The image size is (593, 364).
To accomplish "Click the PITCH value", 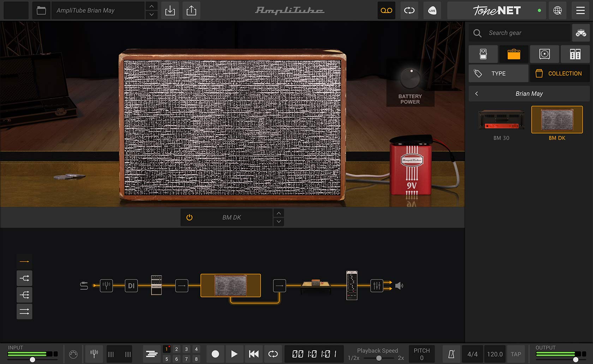I will click(421, 358).
